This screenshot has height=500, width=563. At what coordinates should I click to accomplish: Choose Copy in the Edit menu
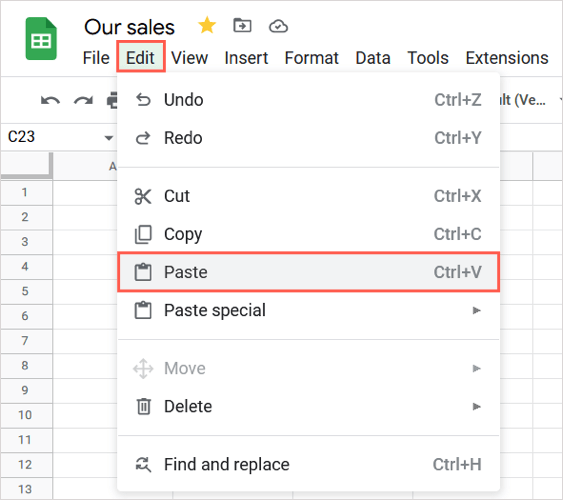(x=308, y=234)
